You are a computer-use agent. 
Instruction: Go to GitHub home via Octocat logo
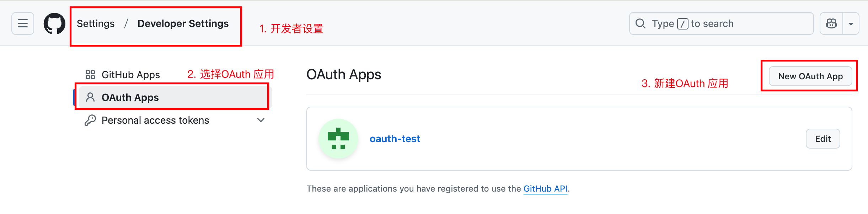(54, 23)
